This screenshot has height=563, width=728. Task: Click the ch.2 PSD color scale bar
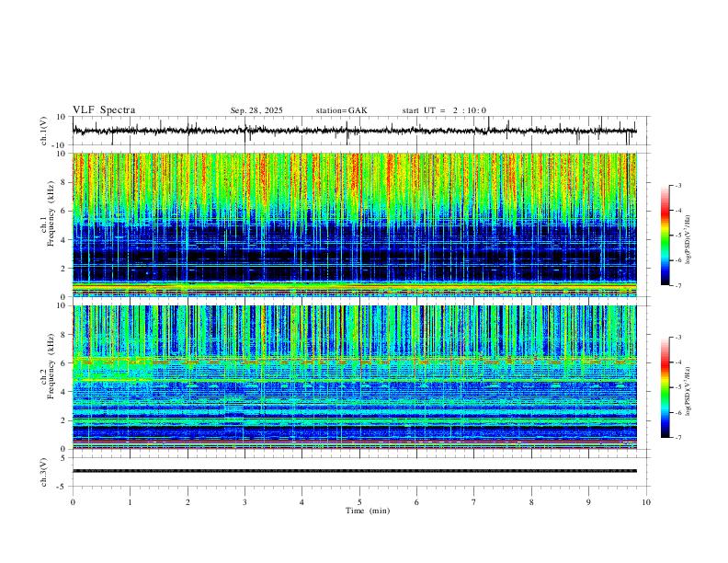(x=665, y=387)
